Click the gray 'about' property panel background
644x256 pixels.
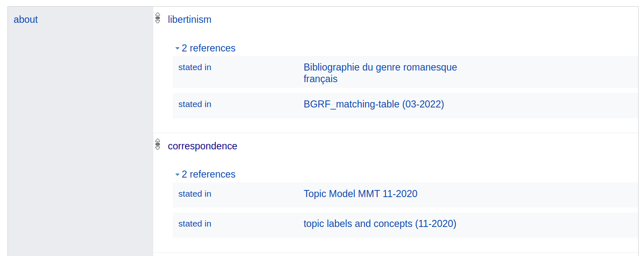coord(80,145)
